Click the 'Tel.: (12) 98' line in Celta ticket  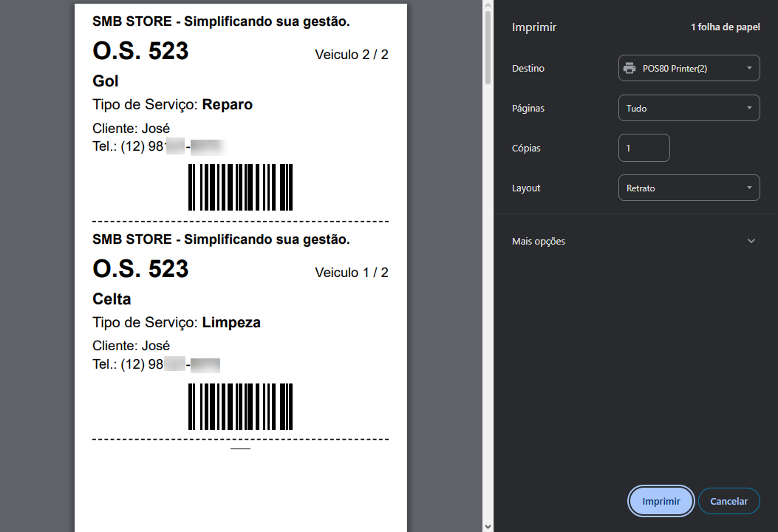point(157,364)
